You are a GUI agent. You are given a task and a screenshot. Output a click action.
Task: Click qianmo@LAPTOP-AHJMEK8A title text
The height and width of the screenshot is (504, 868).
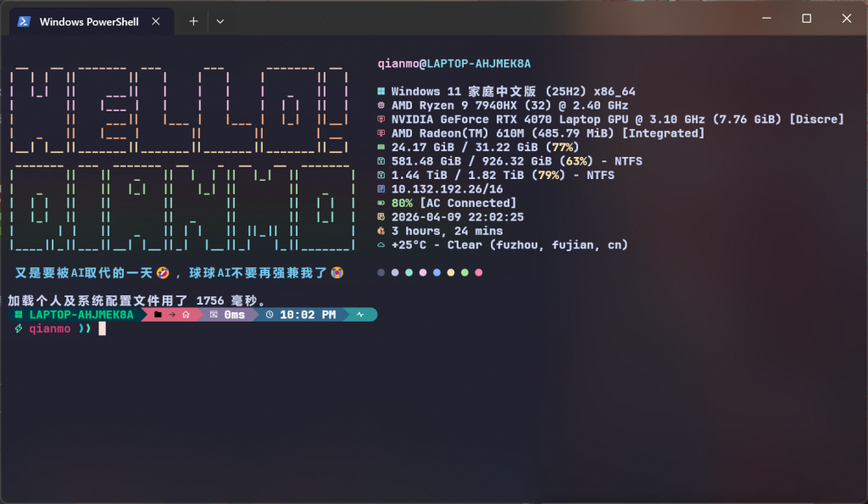[454, 64]
